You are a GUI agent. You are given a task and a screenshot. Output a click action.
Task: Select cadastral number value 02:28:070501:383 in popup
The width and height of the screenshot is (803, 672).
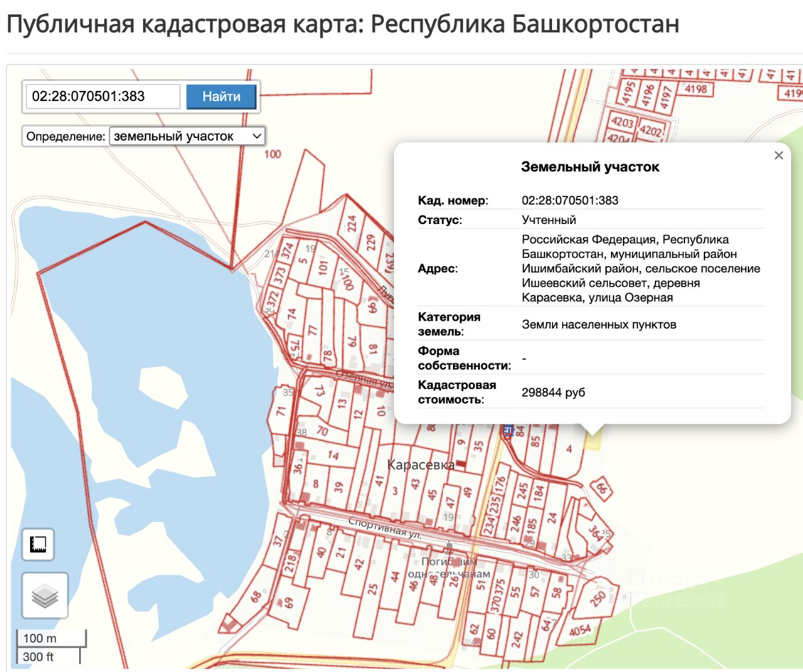click(570, 200)
